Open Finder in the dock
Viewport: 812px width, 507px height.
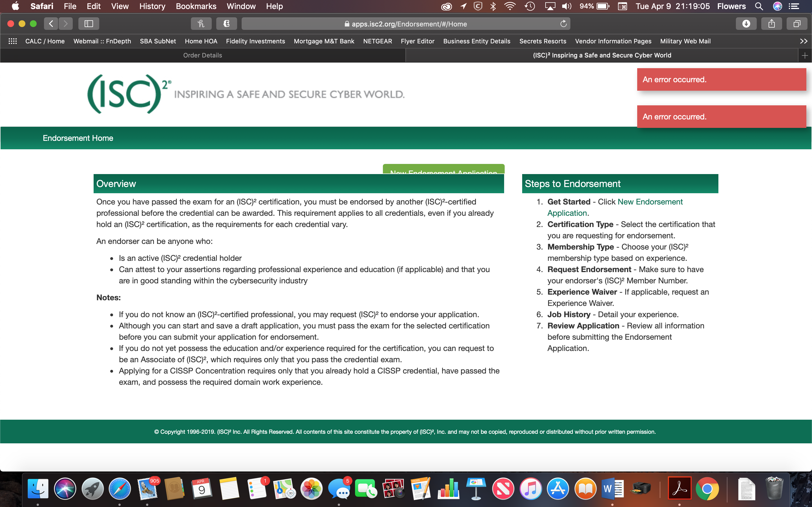point(36,490)
